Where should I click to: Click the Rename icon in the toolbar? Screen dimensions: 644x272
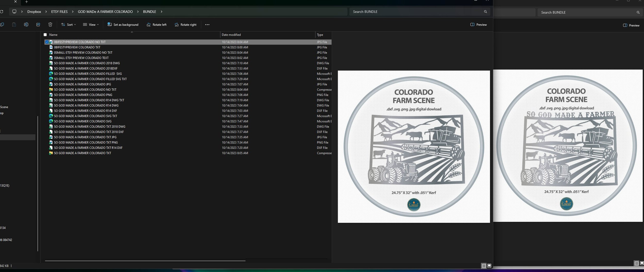(26, 24)
